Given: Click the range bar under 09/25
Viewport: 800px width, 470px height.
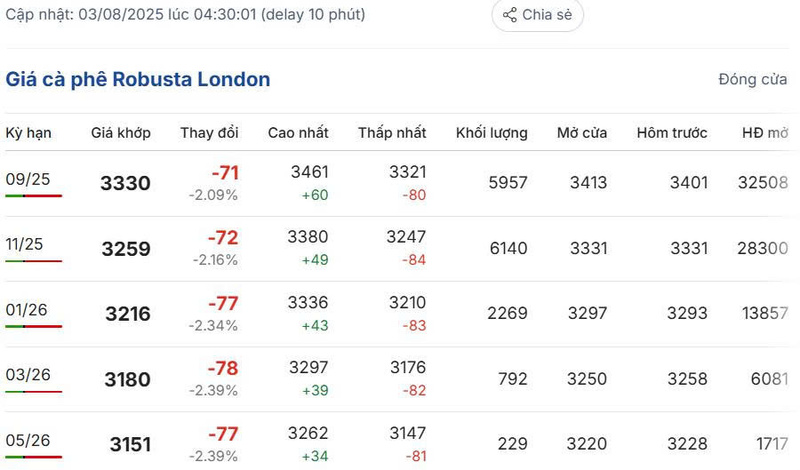Looking at the screenshot, I should pyautogui.click(x=33, y=196).
